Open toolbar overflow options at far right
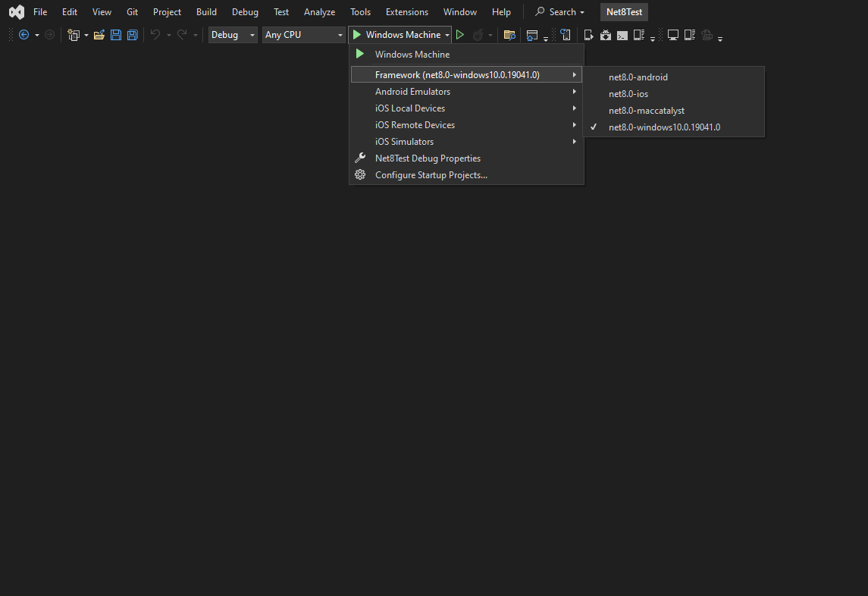Screen dimensions: 868x596 (720, 39)
